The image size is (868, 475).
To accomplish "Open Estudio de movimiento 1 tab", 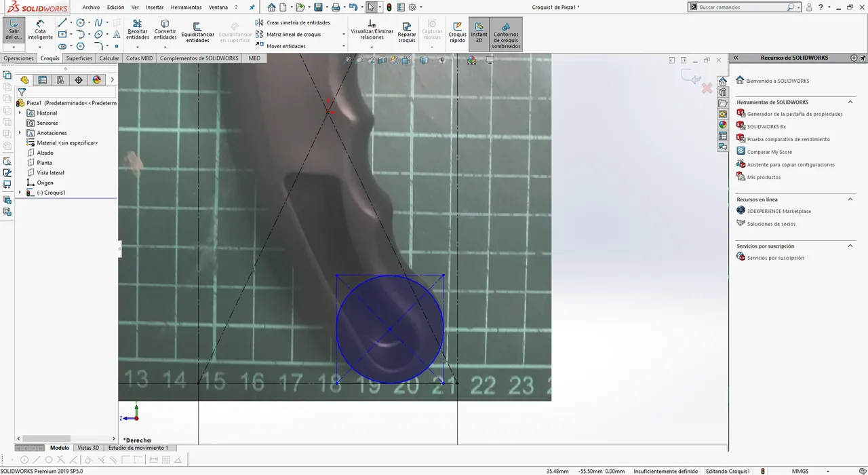I will (138, 448).
